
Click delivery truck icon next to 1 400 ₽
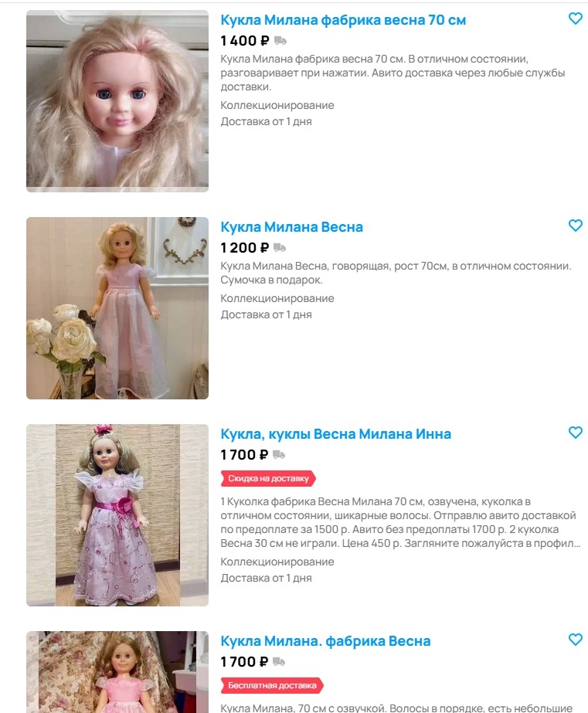(280, 41)
